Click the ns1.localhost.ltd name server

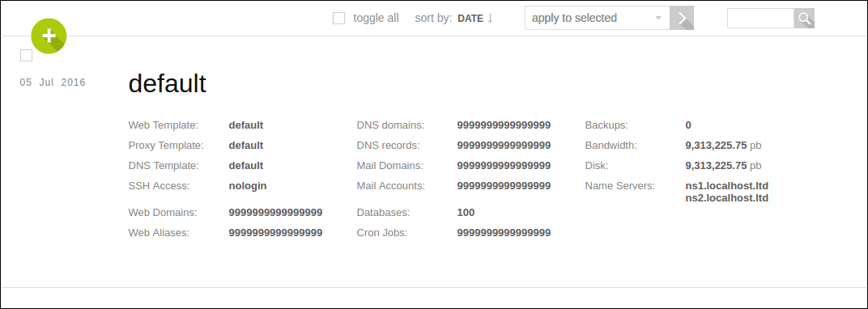coord(727,186)
